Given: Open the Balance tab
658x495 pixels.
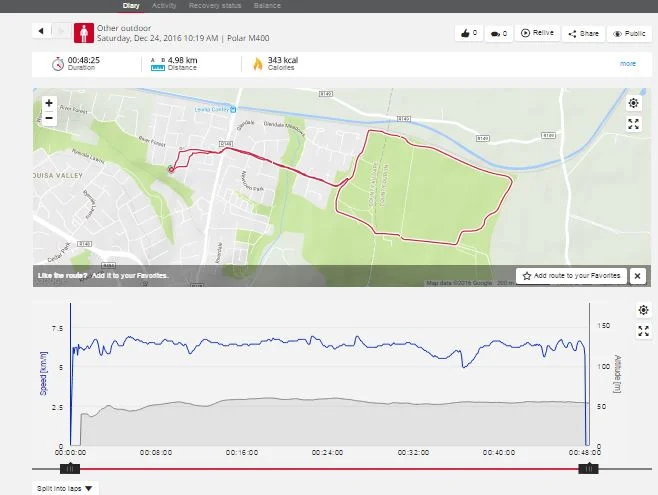Looking at the screenshot, I should tap(267, 6).
